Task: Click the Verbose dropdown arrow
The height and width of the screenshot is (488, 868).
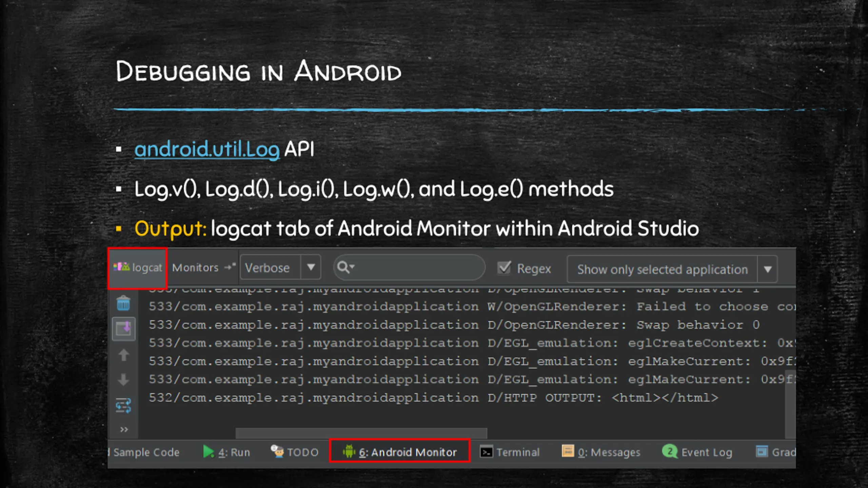Action: click(x=311, y=267)
